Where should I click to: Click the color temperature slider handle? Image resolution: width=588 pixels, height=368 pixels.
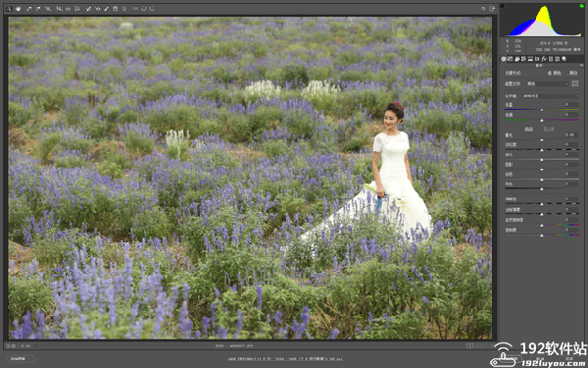point(542,110)
